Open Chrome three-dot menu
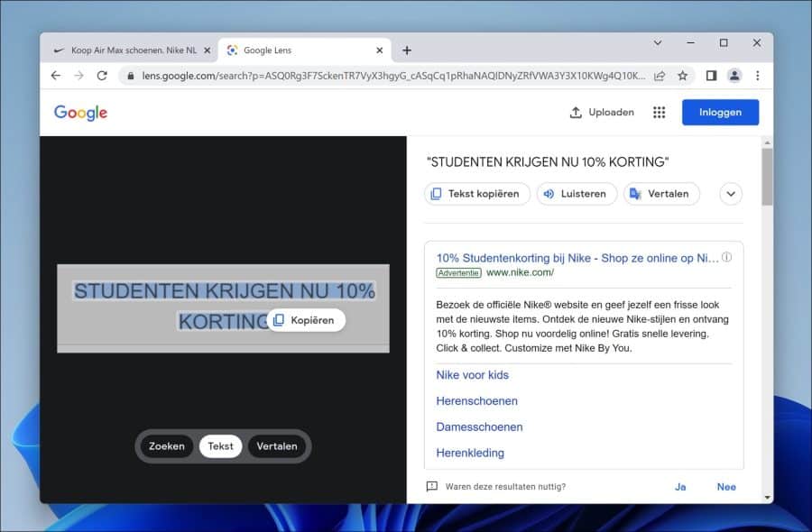Viewport: 812px width, 532px height. pyautogui.click(x=758, y=76)
